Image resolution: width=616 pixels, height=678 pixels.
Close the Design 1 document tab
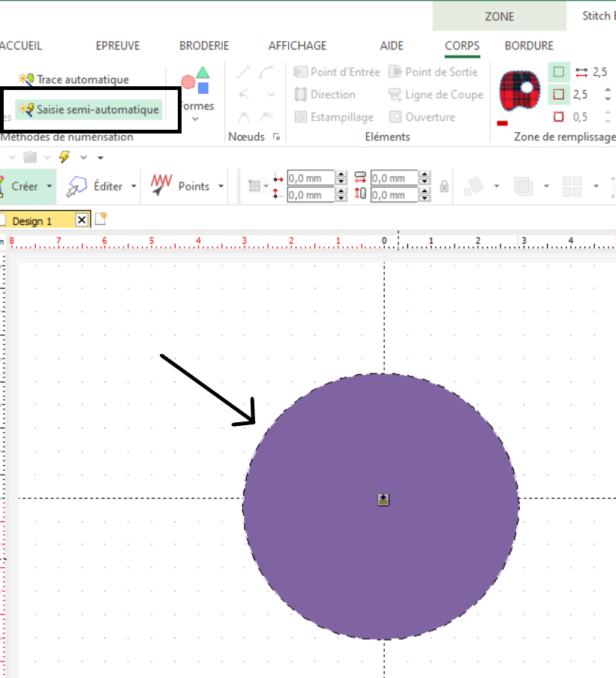point(82,220)
